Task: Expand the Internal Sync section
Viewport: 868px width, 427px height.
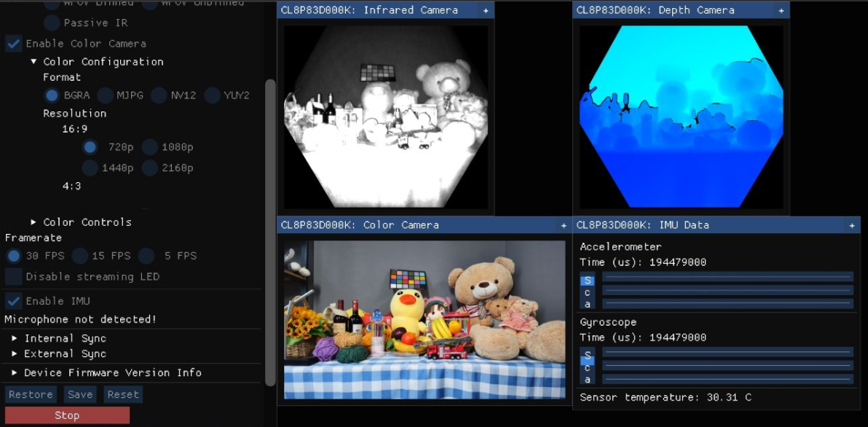Action: pos(15,339)
